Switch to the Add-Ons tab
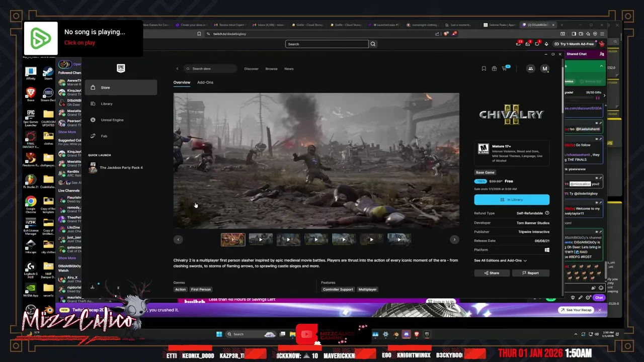The height and width of the screenshot is (362, 644). coord(205,82)
